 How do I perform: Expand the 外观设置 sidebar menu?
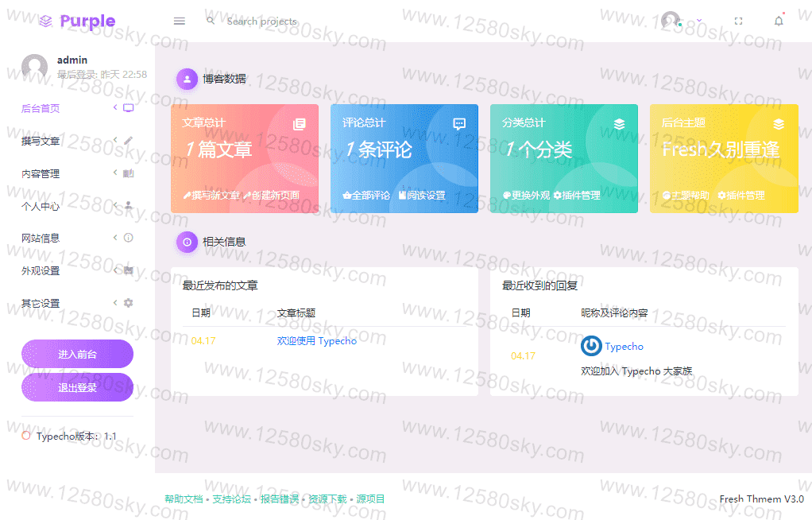[77, 270]
